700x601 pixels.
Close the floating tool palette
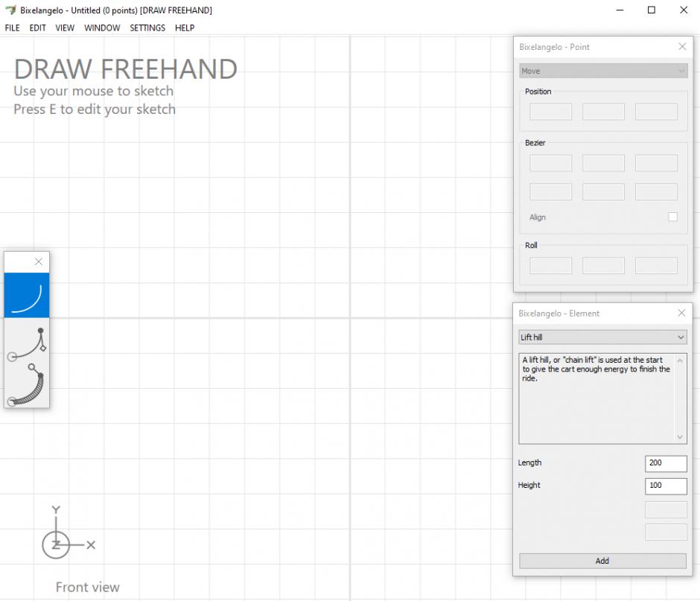39,261
